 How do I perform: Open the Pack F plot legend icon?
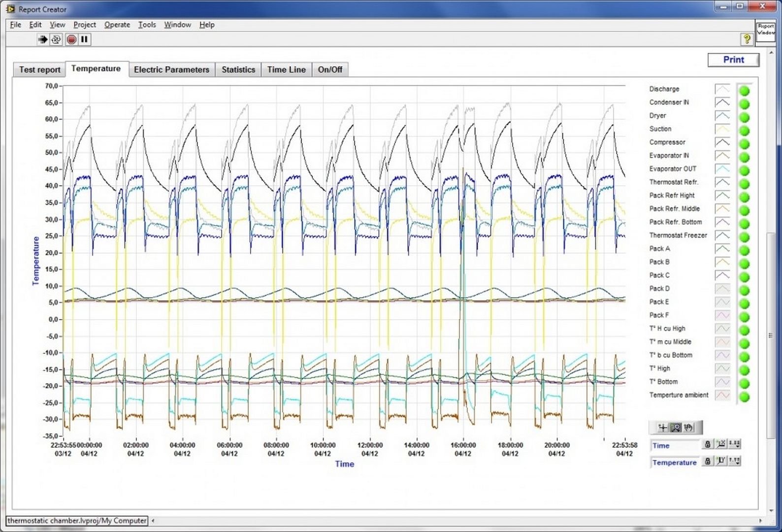pos(722,315)
